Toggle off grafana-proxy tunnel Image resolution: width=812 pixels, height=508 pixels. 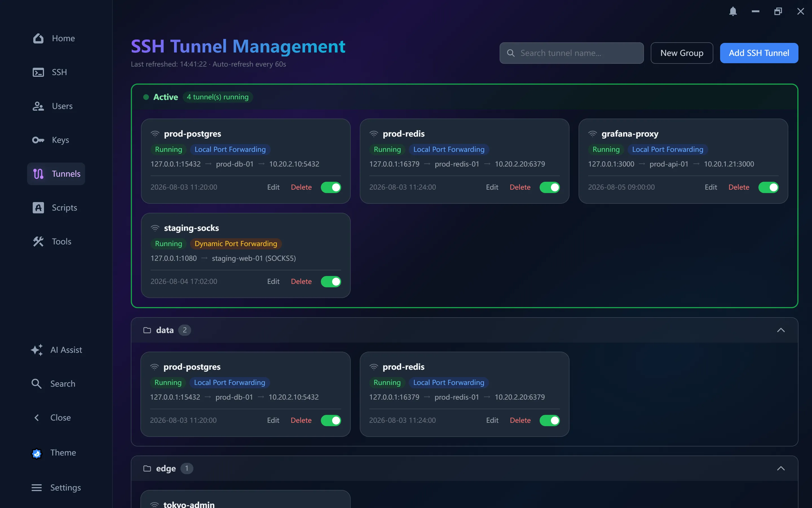pyautogui.click(x=768, y=187)
